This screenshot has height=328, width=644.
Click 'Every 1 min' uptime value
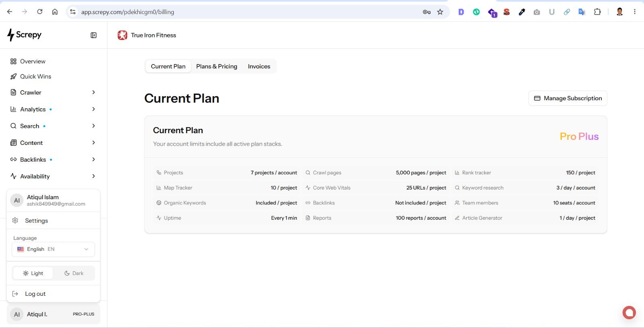pyautogui.click(x=284, y=218)
